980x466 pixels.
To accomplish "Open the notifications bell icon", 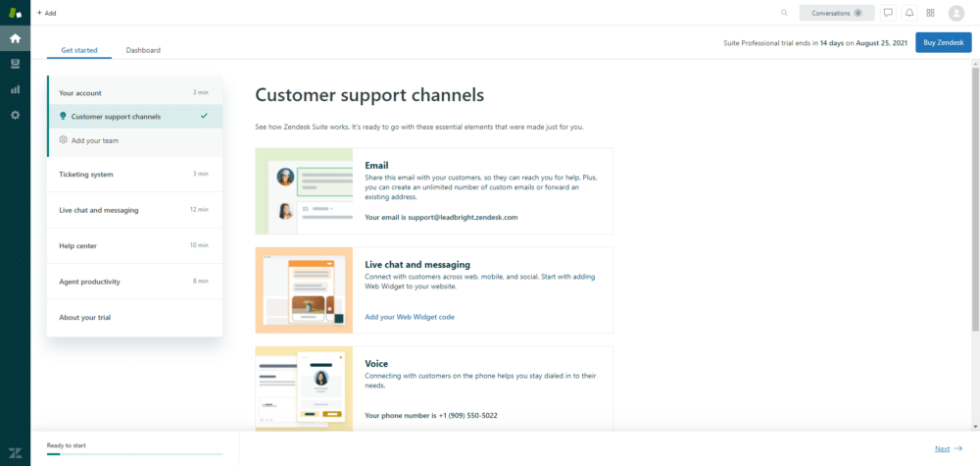I will (x=909, y=13).
